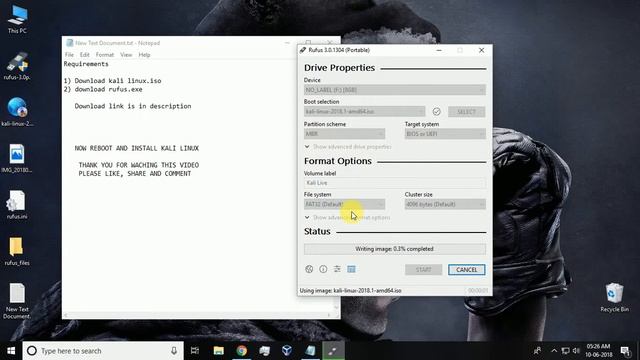Screen dimensions: 640x360
Task: Select the IMG_2018 image file icon
Action: tap(17, 158)
